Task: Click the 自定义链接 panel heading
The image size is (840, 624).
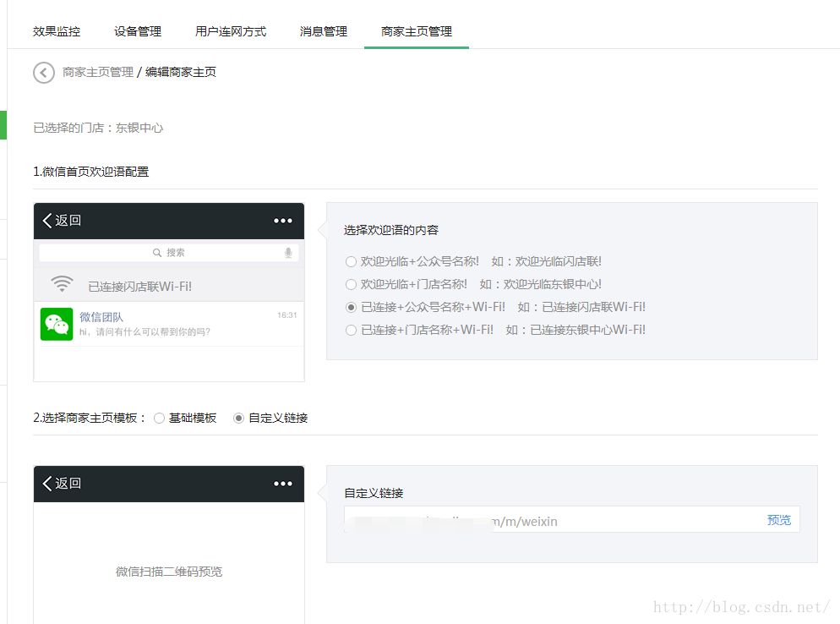Action: [x=374, y=493]
